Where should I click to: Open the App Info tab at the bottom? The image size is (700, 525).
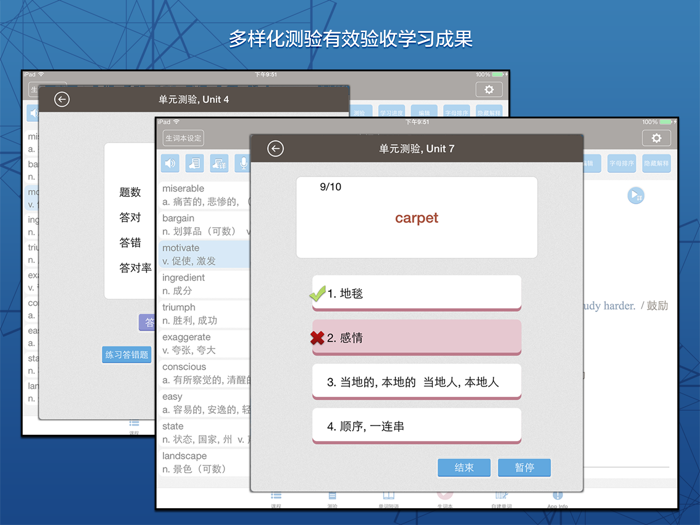click(558, 499)
